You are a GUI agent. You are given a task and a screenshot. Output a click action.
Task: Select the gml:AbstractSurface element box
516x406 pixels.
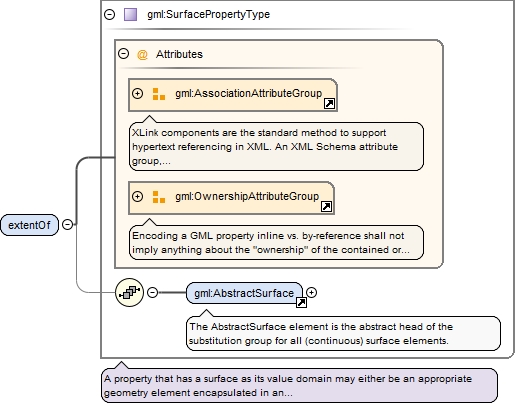point(245,293)
